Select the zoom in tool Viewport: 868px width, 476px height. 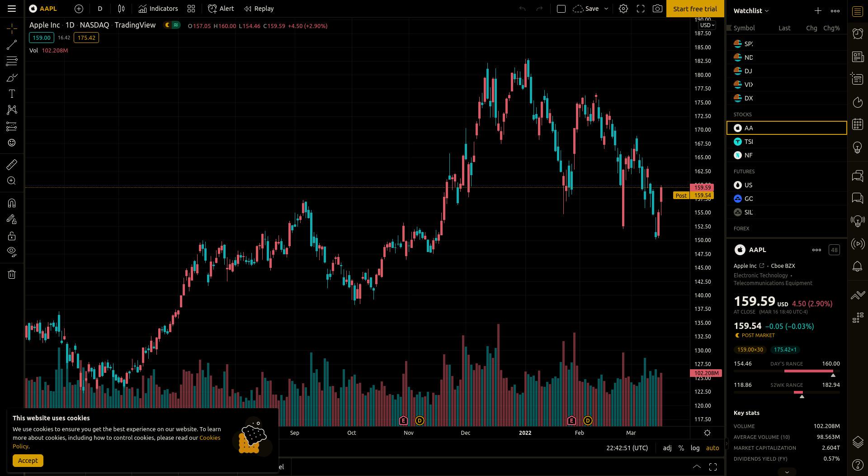pyautogui.click(x=12, y=181)
